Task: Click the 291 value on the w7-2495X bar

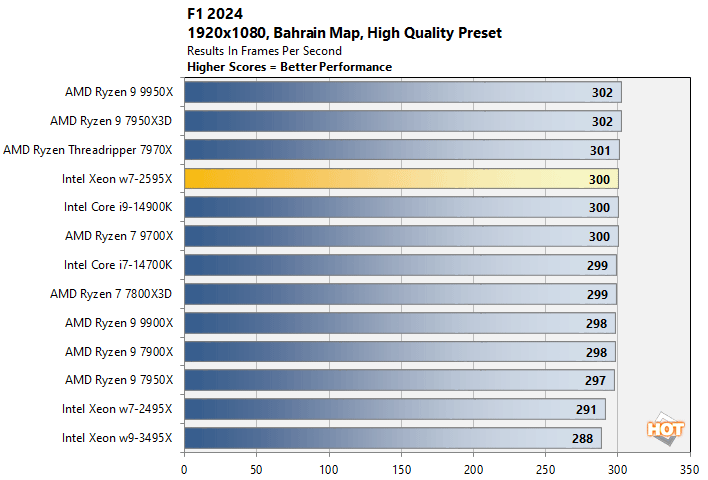Action: tap(586, 410)
